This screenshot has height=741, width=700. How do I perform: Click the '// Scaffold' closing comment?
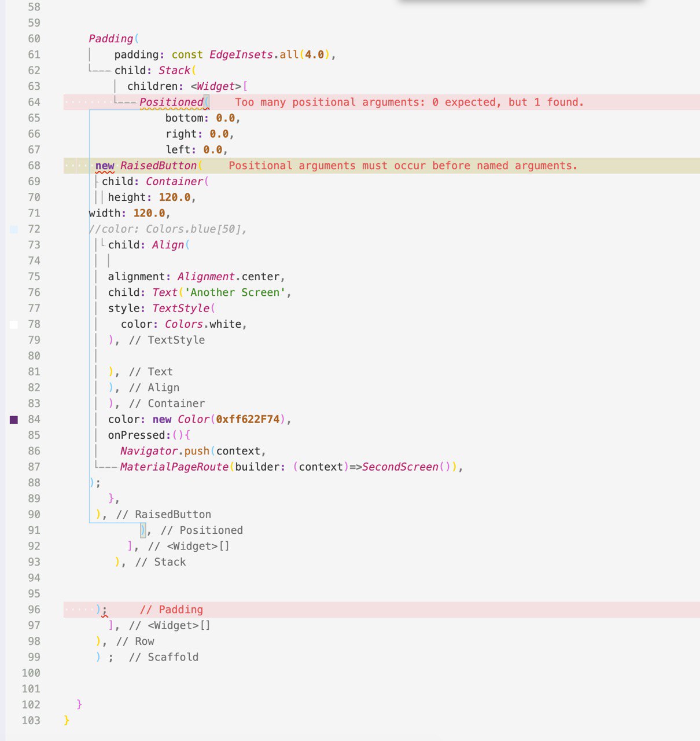[163, 657]
